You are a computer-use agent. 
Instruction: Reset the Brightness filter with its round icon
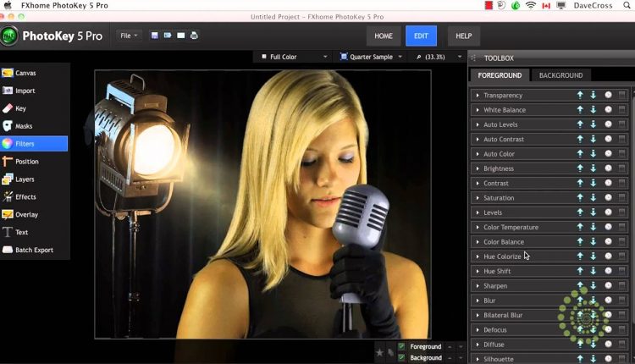tap(608, 168)
